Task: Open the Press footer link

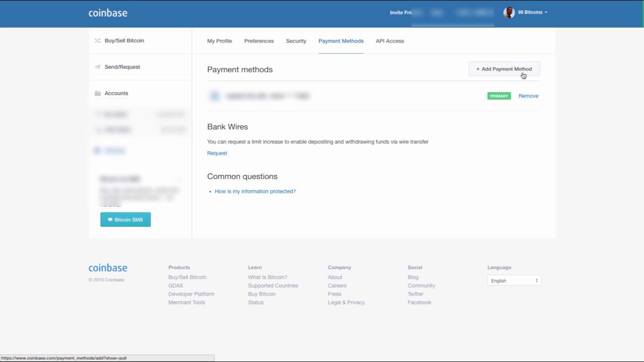Action: coord(335,294)
